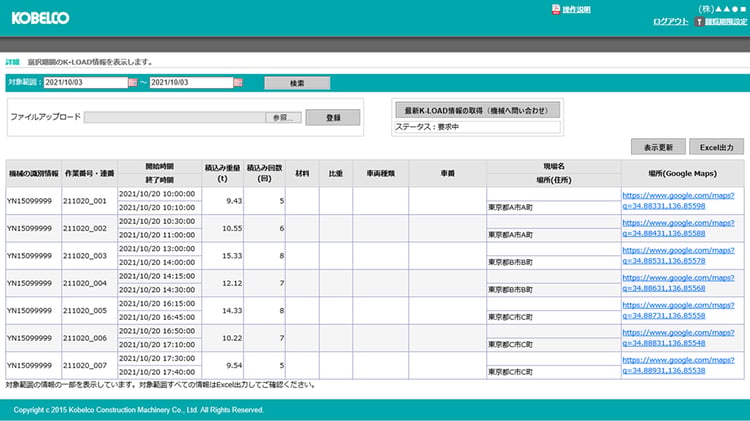Open Google Maps link for 211020_007
Viewport: 750px width, 421px height.
click(678, 365)
